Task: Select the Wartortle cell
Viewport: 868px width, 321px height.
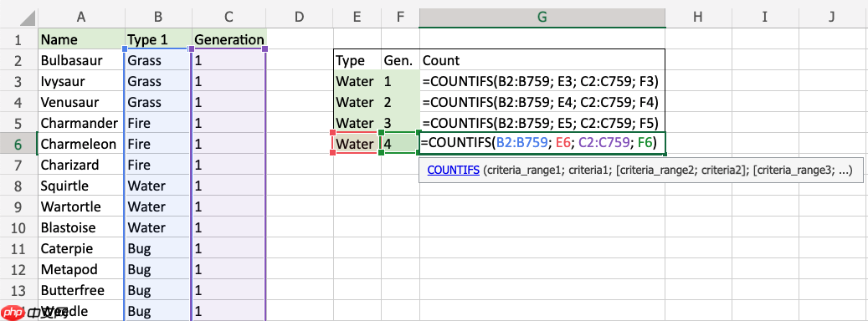Action: pyautogui.click(x=81, y=207)
